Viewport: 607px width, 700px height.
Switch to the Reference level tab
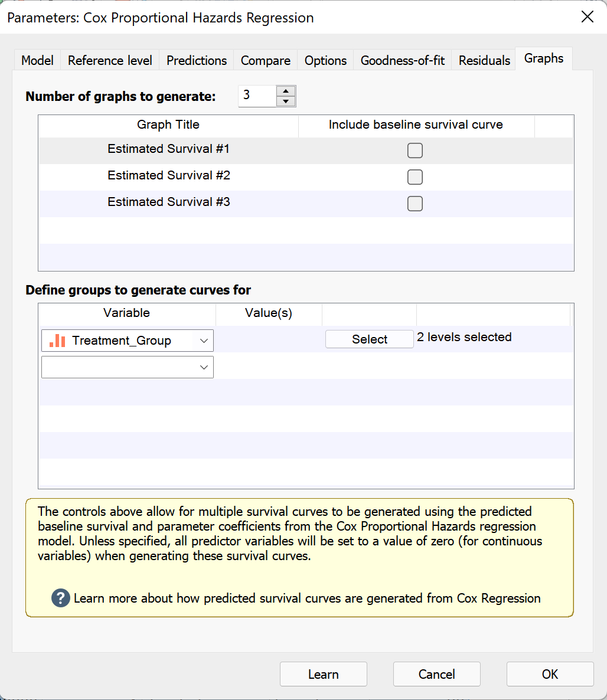[109, 60]
